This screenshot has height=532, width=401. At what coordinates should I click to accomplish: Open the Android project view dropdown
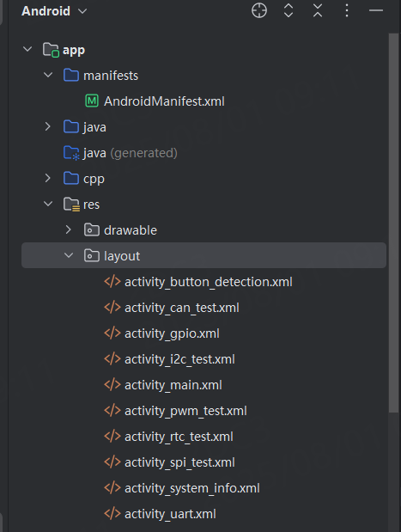pos(54,11)
